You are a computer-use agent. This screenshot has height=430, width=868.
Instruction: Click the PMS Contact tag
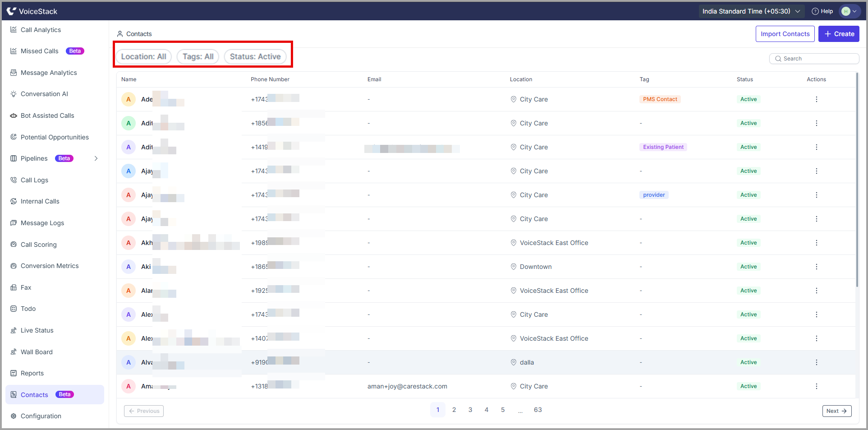(x=660, y=99)
